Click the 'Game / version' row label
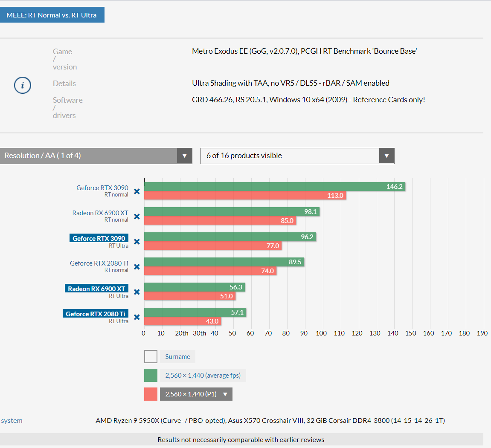The width and height of the screenshot is (491, 448). tap(65, 59)
